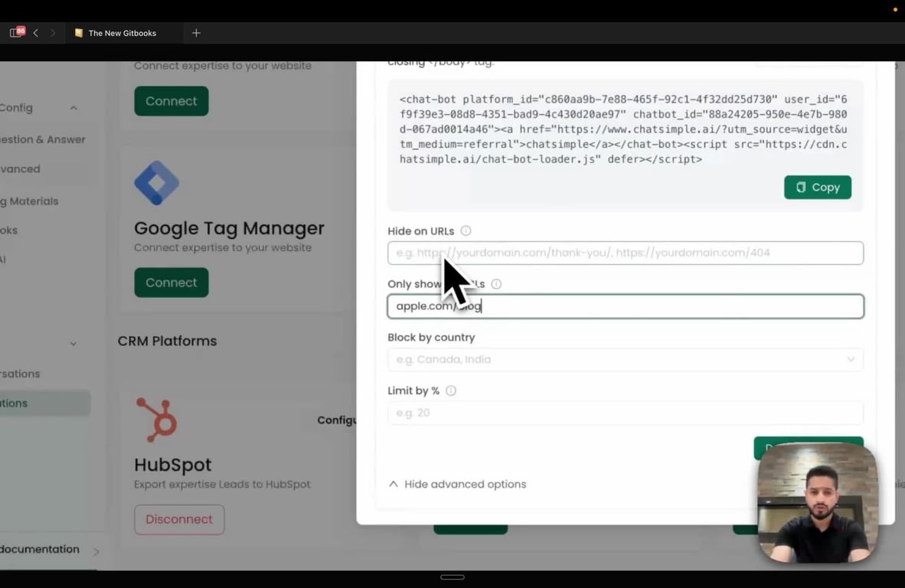Collapse with Hide advanced options
The width and height of the screenshot is (905, 588).
coord(458,484)
